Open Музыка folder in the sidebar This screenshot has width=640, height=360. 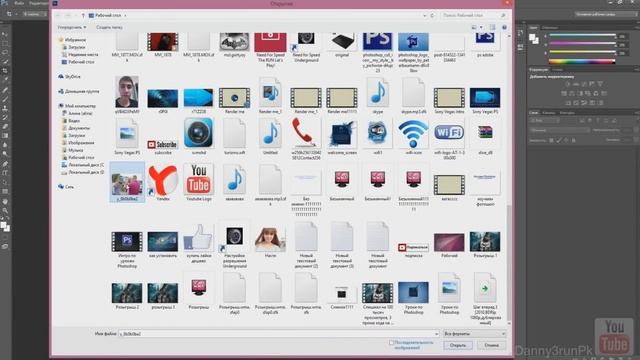pyautogui.click(x=73, y=150)
